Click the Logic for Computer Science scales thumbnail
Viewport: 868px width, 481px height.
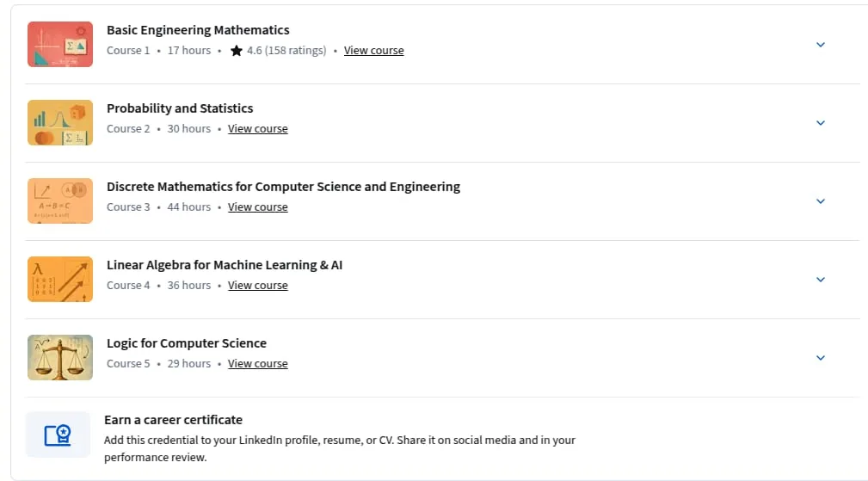click(60, 358)
